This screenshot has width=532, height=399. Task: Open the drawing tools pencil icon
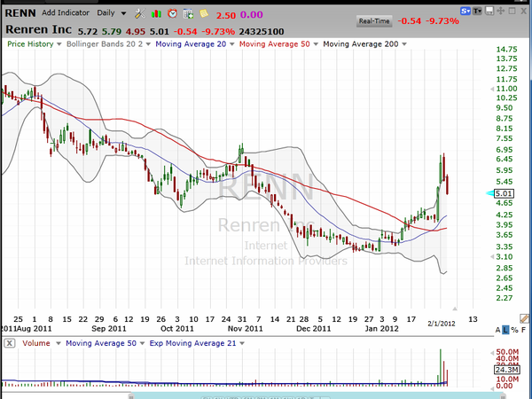pos(524,318)
